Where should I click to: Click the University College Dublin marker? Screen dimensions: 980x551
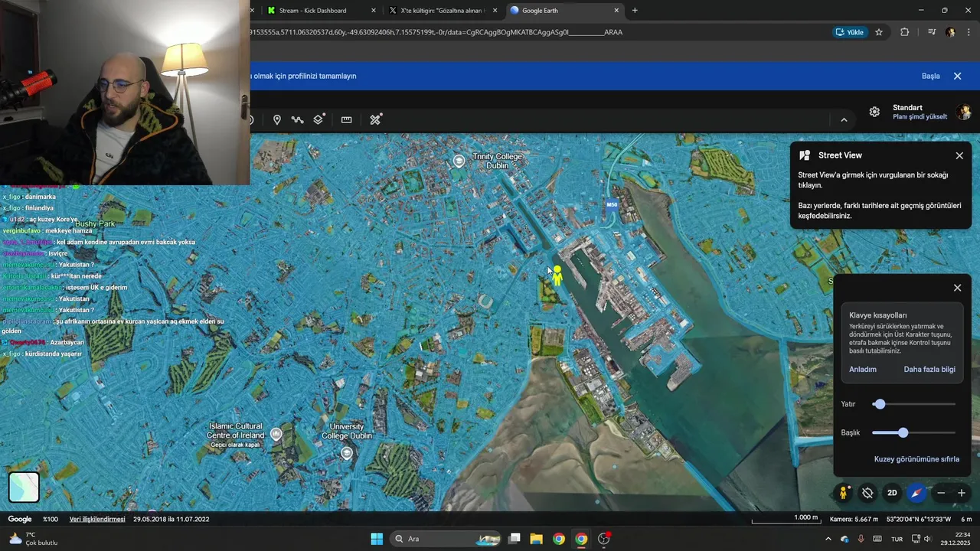(347, 453)
